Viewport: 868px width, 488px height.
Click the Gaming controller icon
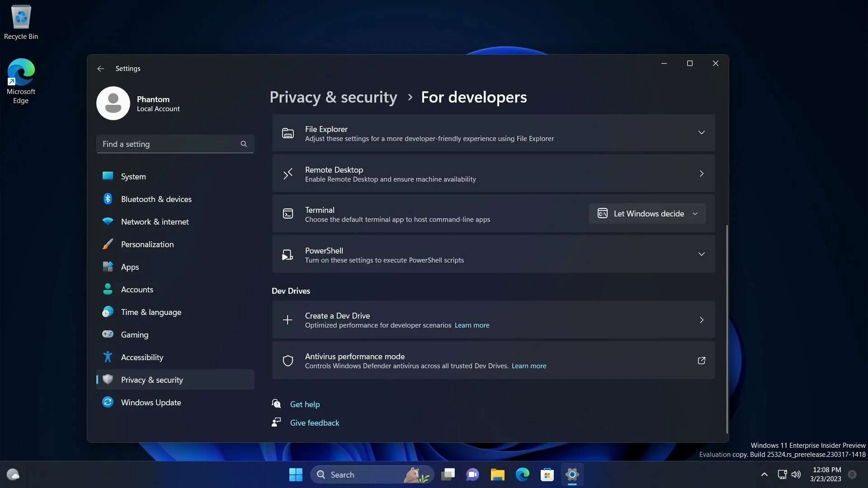pos(108,334)
